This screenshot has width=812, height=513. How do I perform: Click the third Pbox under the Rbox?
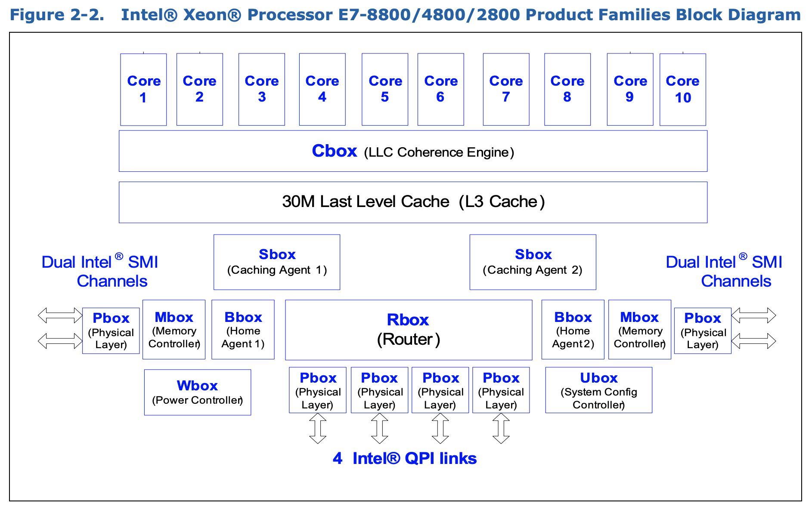coord(440,390)
